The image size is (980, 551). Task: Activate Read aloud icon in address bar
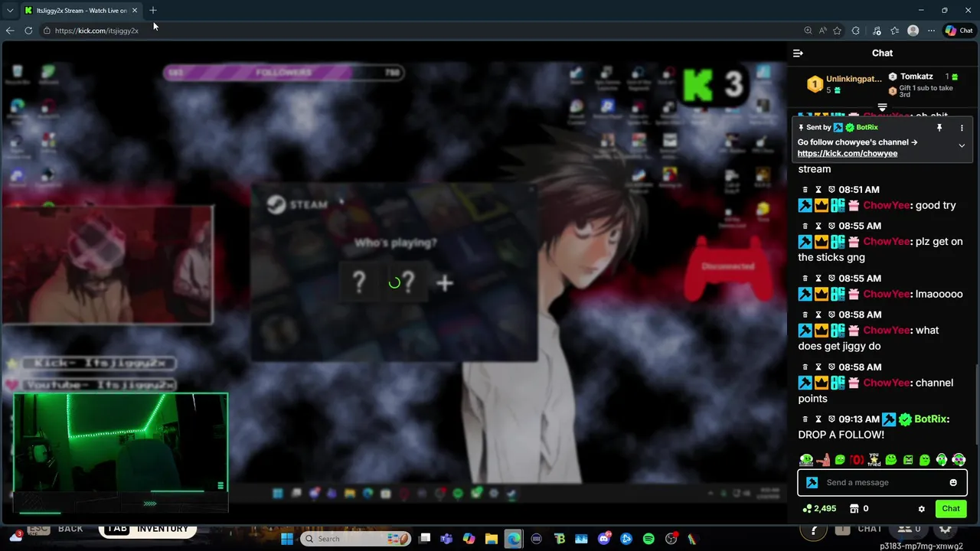(x=822, y=31)
